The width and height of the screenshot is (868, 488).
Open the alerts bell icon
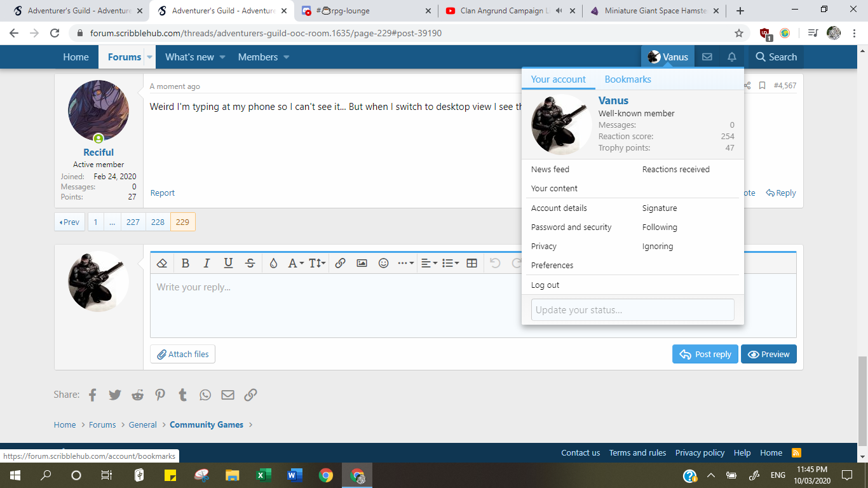point(731,57)
